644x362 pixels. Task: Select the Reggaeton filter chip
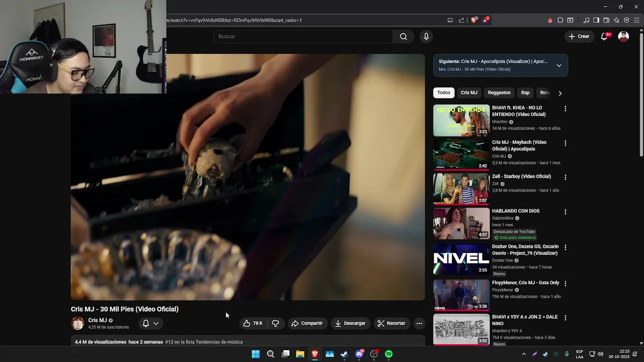click(x=499, y=93)
